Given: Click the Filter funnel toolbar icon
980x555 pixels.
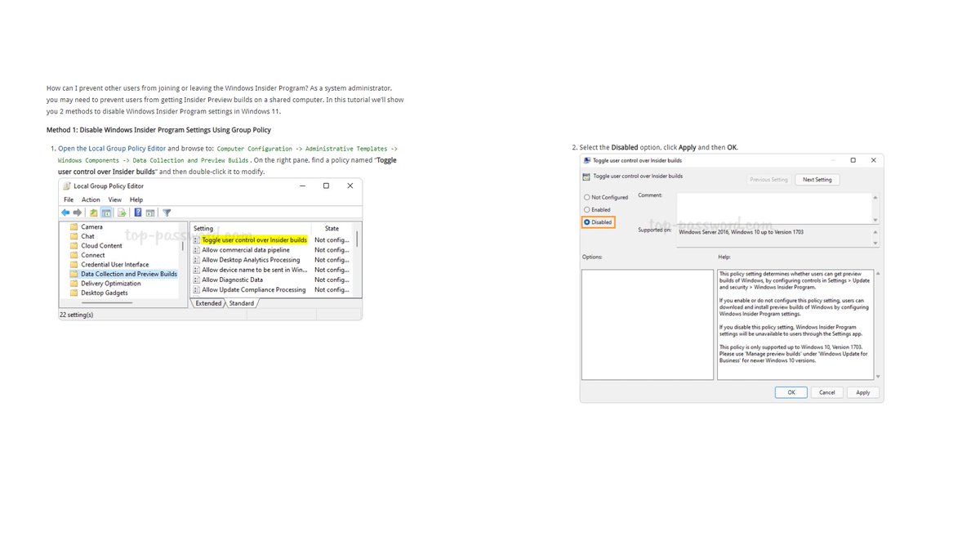Looking at the screenshot, I should [x=167, y=213].
